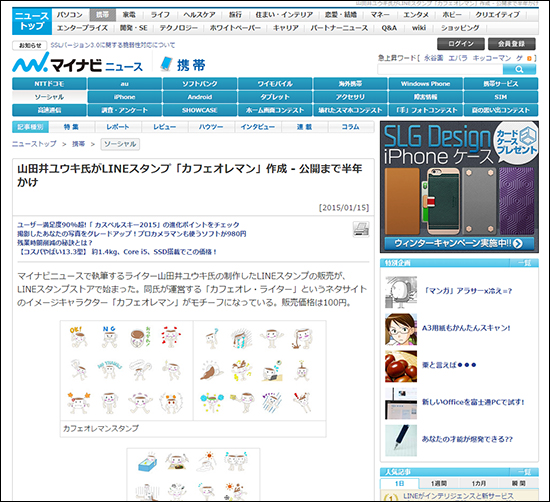Image resolution: width=550 pixels, height=502 pixels.
Task: Click the orange RSS icon by trending words
Action: (x=529, y=58)
